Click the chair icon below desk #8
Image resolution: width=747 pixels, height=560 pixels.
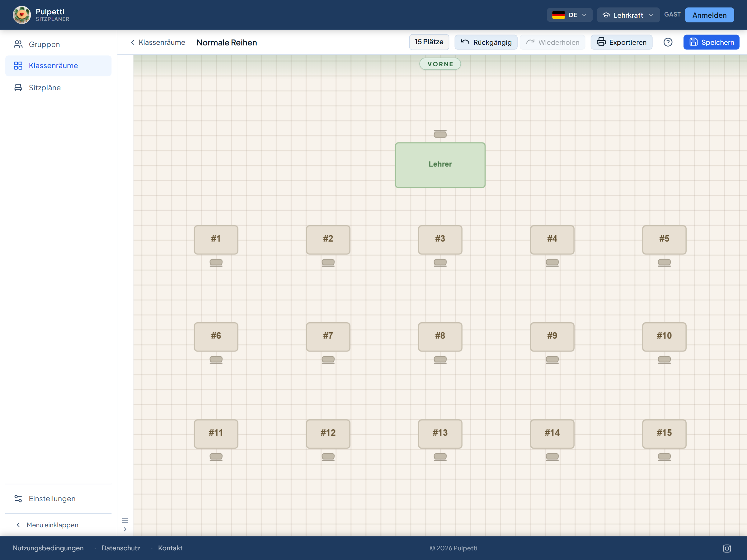(x=440, y=360)
